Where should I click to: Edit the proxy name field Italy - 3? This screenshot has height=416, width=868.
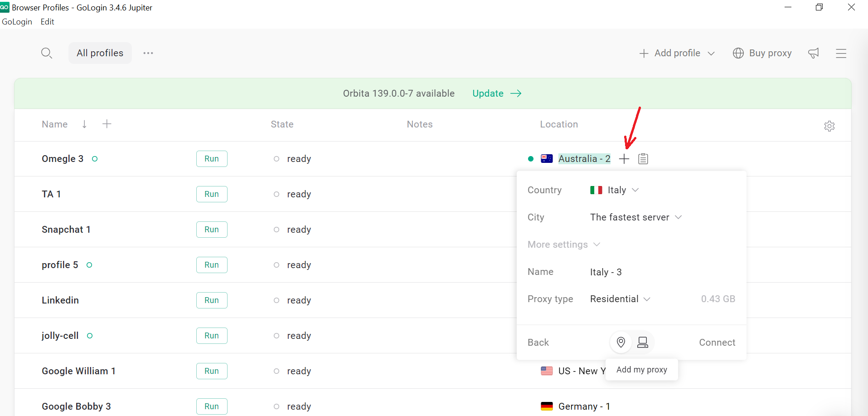tap(606, 272)
